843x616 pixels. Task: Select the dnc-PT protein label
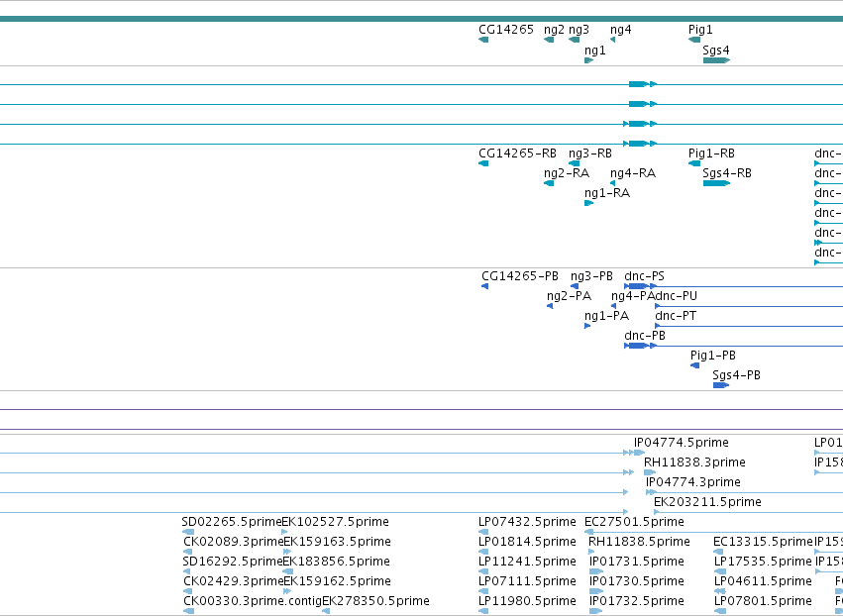tap(676, 316)
